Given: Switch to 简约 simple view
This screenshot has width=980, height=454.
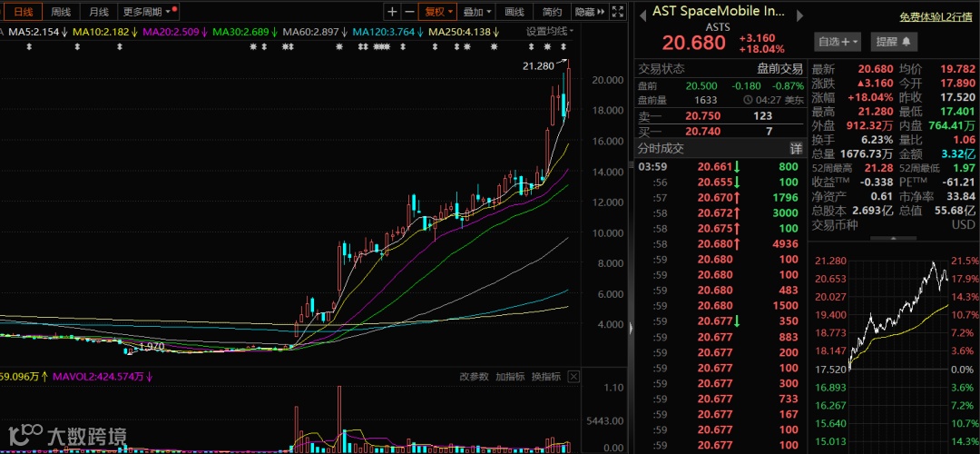Looking at the screenshot, I should tap(552, 11).
